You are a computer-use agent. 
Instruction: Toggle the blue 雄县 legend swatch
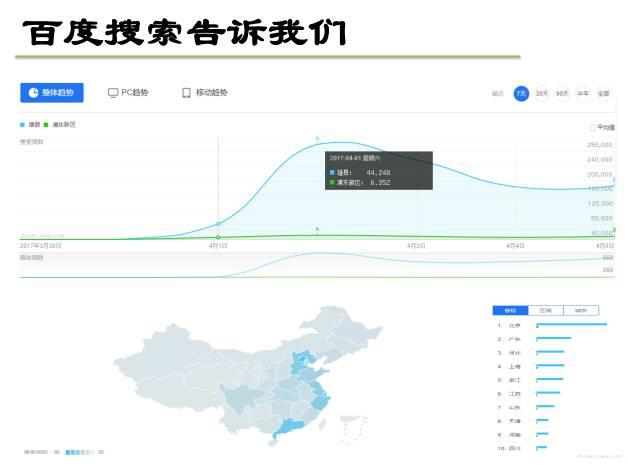[22, 125]
